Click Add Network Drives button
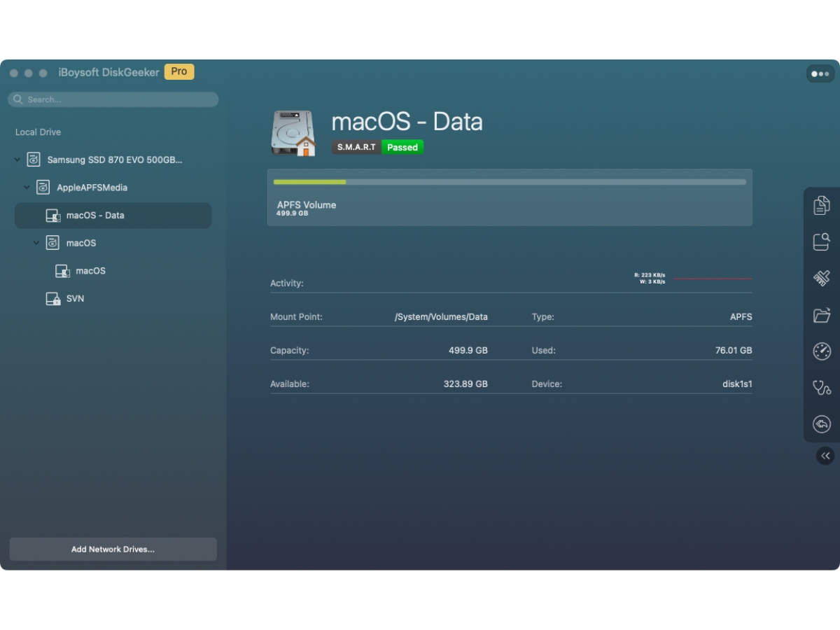Image resolution: width=840 pixels, height=630 pixels. (x=113, y=549)
